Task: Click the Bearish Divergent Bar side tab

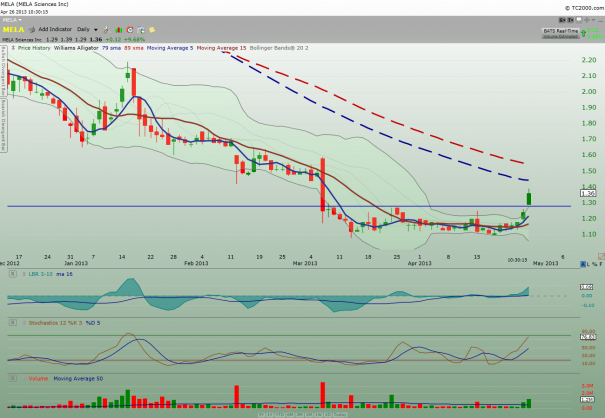Action: (x=3, y=125)
